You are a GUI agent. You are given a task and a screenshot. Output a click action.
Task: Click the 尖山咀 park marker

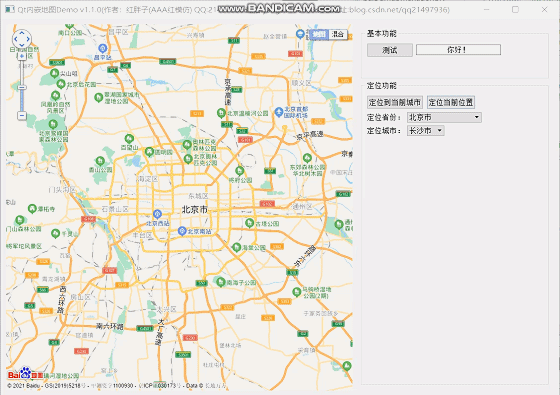click(x=54, y=74)
